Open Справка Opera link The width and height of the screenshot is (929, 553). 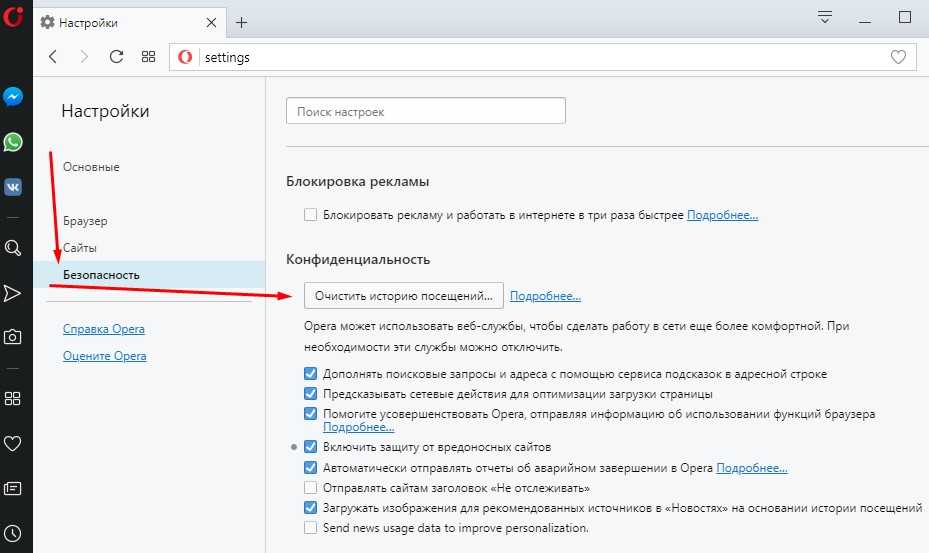(104, 329)
